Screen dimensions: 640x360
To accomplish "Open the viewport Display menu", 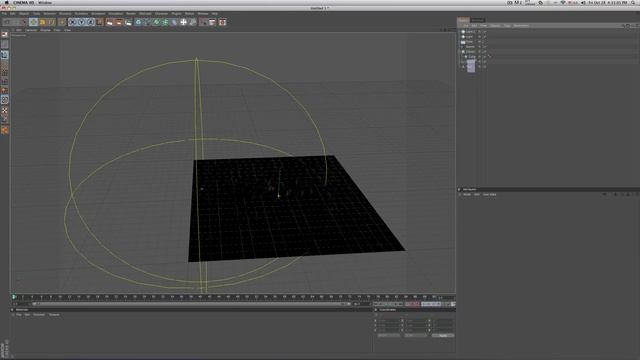I will [x=45, y=30].
